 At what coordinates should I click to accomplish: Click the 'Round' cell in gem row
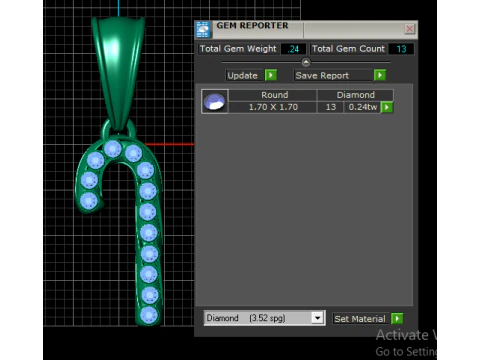[273, 95]
